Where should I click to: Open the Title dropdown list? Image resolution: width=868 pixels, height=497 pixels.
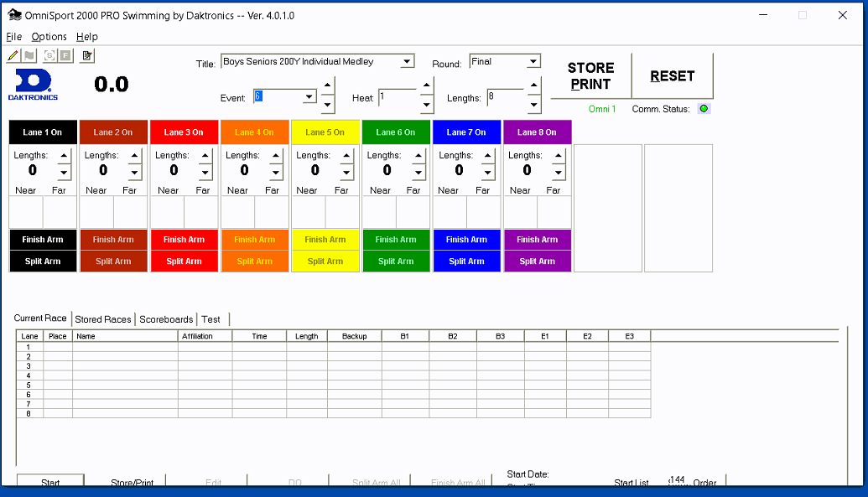408,61
